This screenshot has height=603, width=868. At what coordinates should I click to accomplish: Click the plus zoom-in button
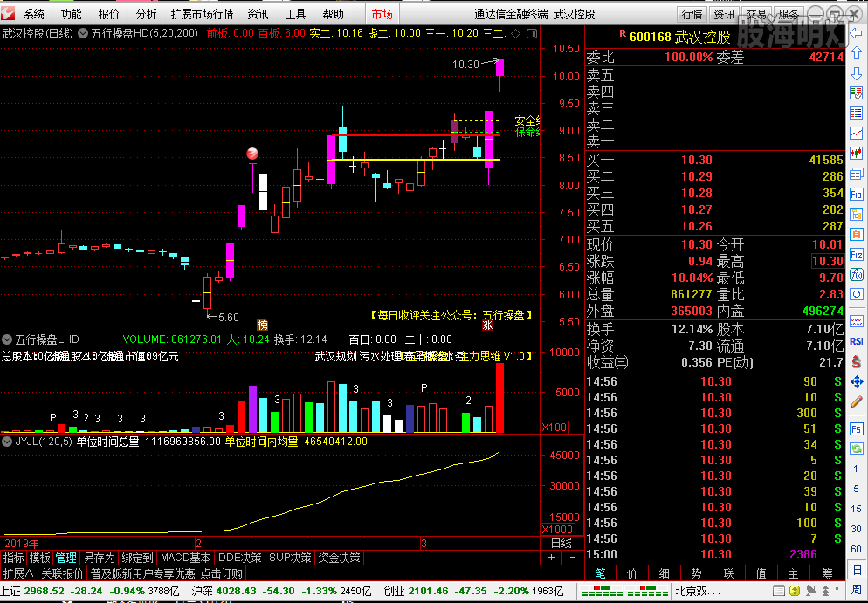point(551,558)
